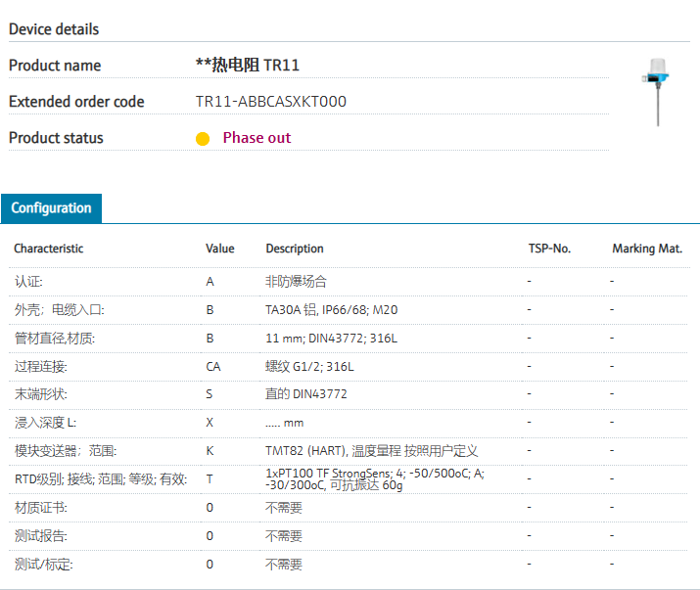Click the Device details heading
The height and width of the screenshot is (590, 700).
[x=54, y=29]
